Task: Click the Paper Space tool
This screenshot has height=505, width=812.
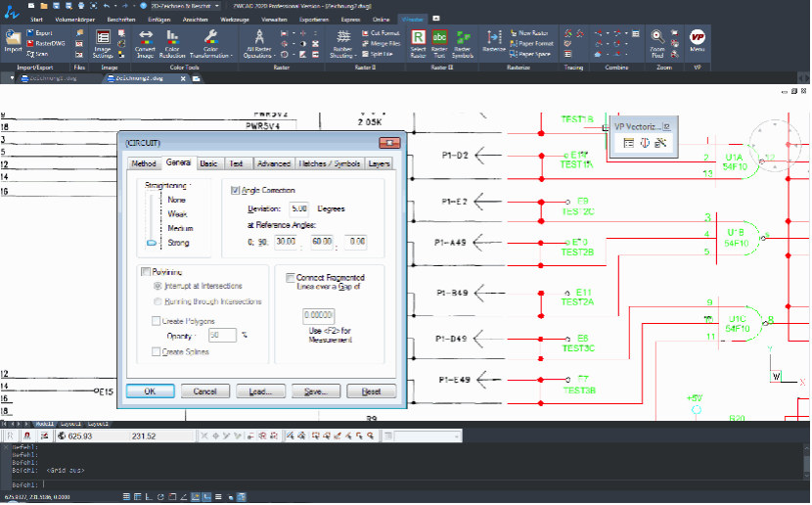Action: [x=530, y=54]
